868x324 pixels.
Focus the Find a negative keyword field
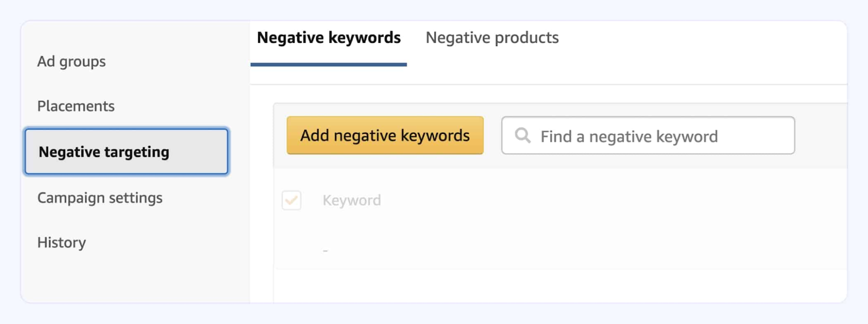pos(648,136)
